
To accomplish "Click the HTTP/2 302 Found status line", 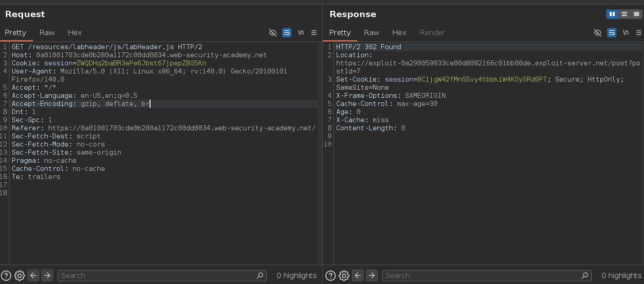I will (369, 47).
